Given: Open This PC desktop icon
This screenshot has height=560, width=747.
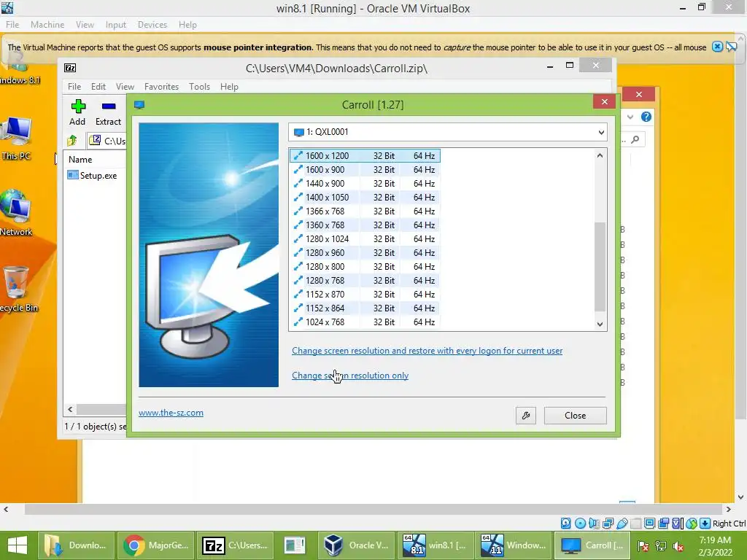Looking at the screenshot, I should 16,138.
